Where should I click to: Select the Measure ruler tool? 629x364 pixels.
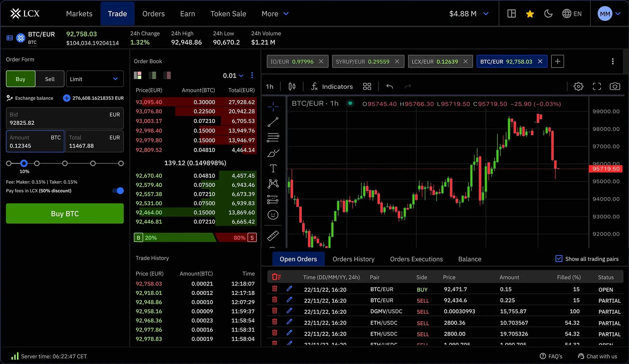[273, 235]
